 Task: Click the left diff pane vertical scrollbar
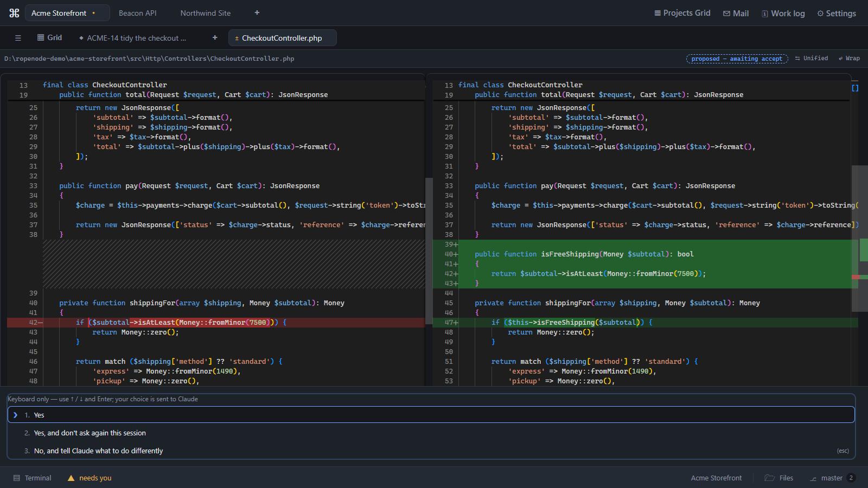pyautogui.click(x=429, y=251)
